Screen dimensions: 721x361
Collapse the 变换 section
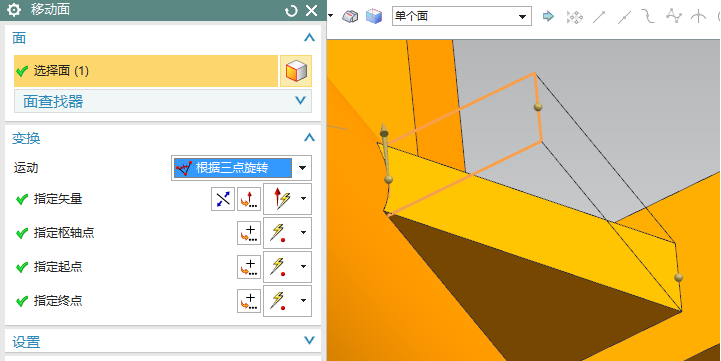pyautogui.click(x=309, y=138)
